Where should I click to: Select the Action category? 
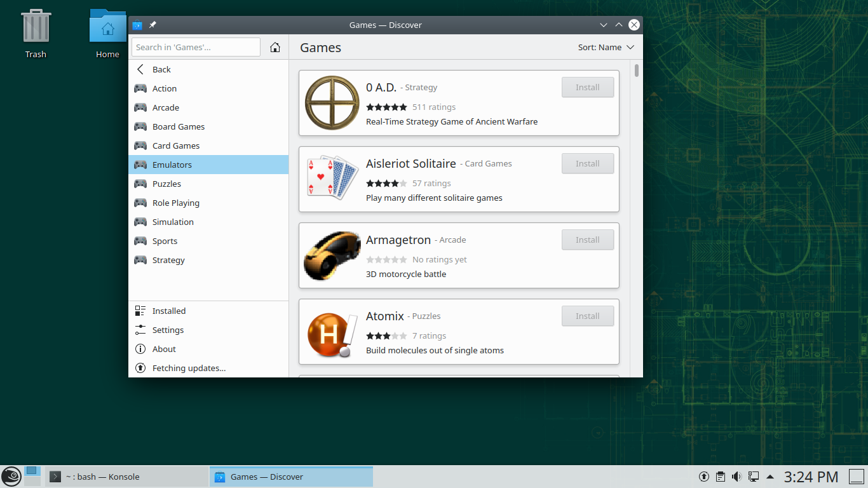coord(208,88)
